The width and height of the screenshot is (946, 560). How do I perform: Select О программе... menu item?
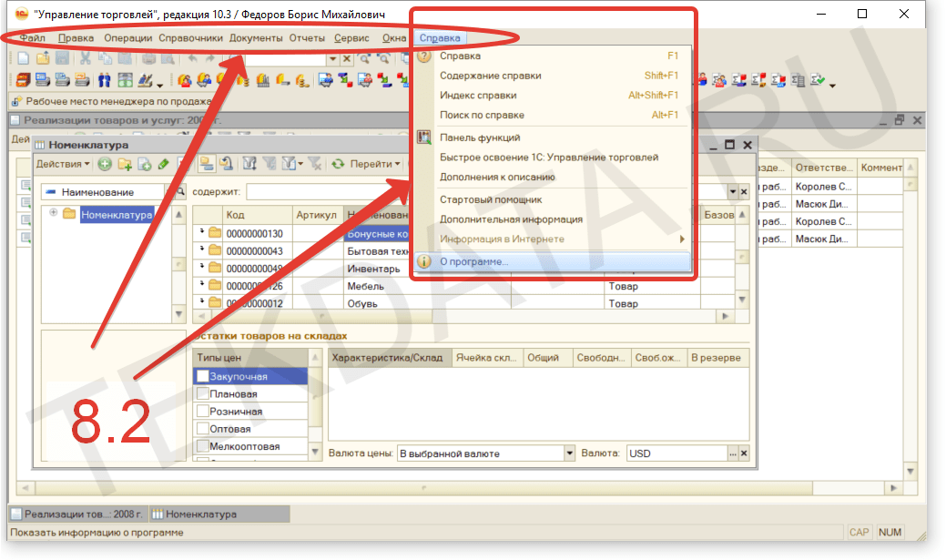click(553, 261)
